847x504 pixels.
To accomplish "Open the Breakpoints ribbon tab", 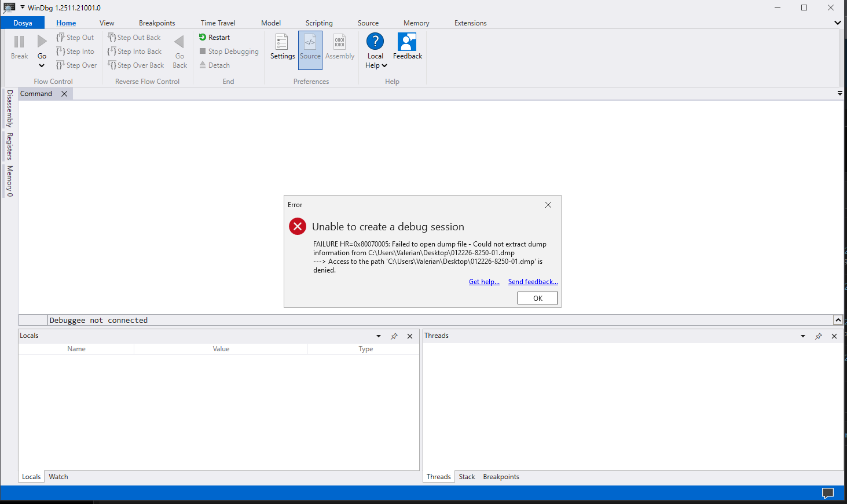I will click(157, 23).
